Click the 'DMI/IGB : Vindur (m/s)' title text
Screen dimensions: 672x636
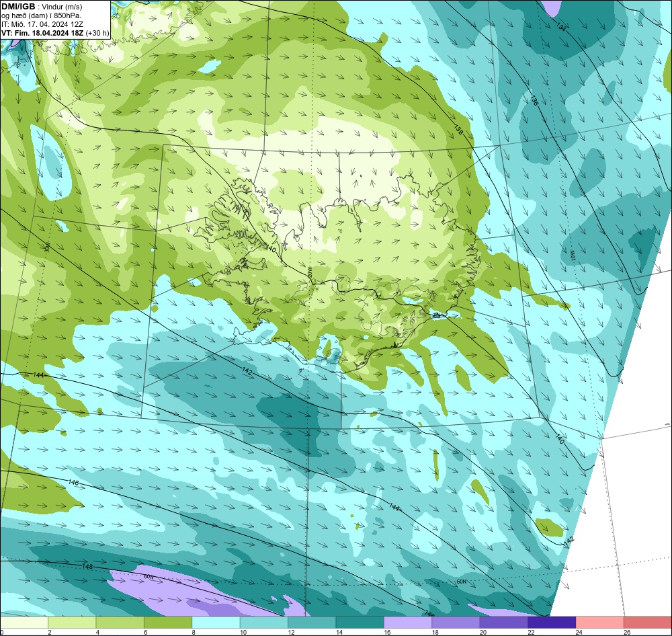click(x=42, y=7)
